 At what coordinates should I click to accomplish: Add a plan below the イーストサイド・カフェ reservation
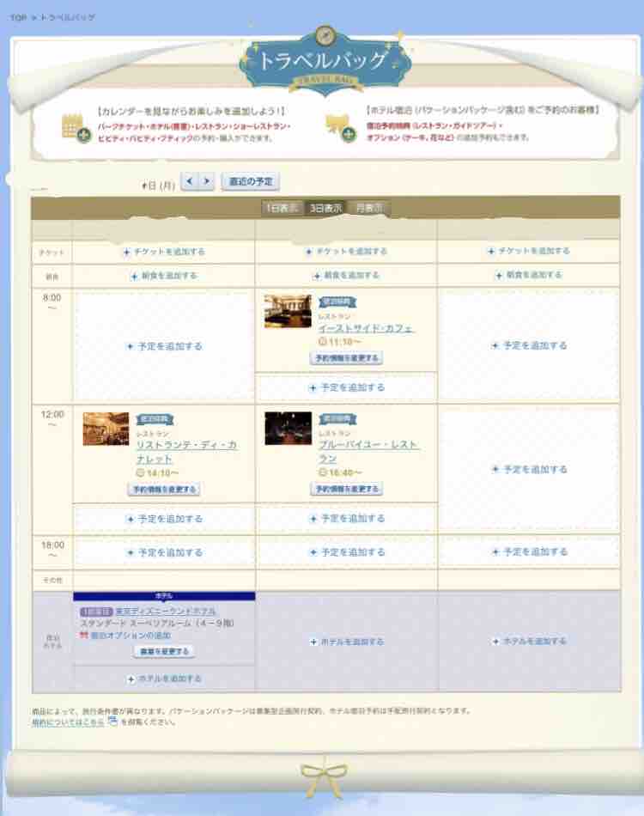click(346, 387)
